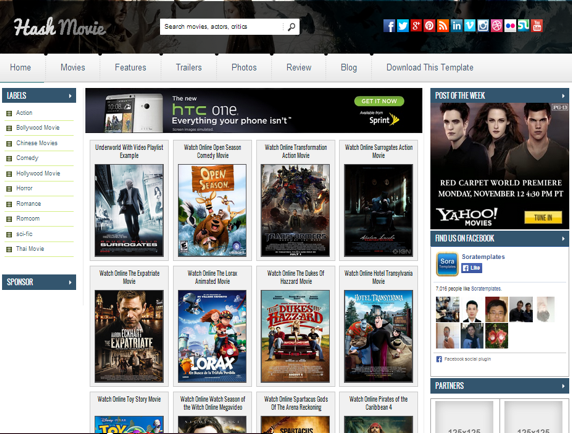Select the Bollywood Movie label
The width and height of the screenshot is (572, 434).
(38, 128)
